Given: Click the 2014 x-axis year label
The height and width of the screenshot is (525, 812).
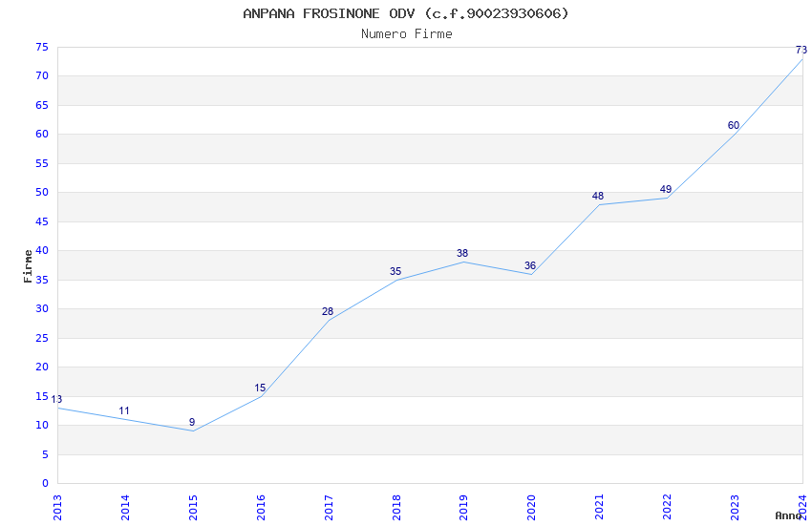Looking at the screenshot, I should (125, 508).
